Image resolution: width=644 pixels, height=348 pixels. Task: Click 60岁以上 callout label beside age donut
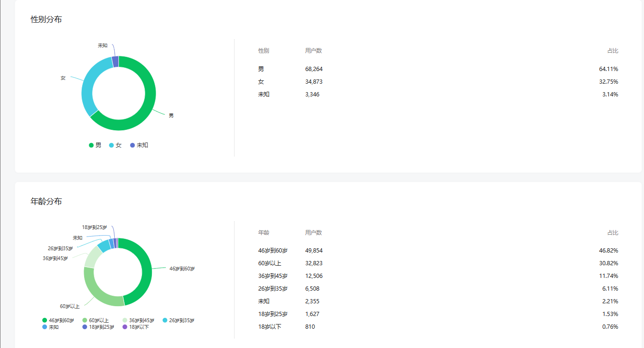coord(70,307)
